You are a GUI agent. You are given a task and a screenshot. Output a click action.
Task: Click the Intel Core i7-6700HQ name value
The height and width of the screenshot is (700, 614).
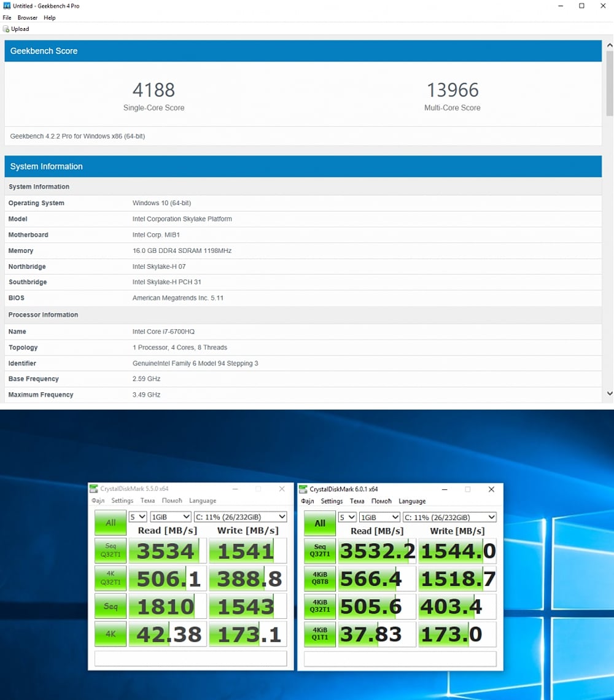click(x=163, y=332)
